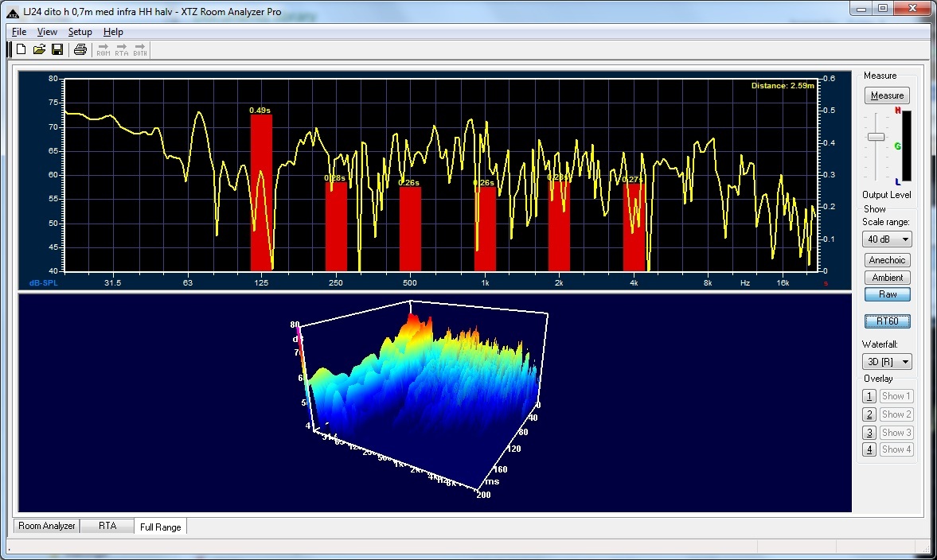
Task: Toggle the Ambient display button
Action: pos(887,278)
